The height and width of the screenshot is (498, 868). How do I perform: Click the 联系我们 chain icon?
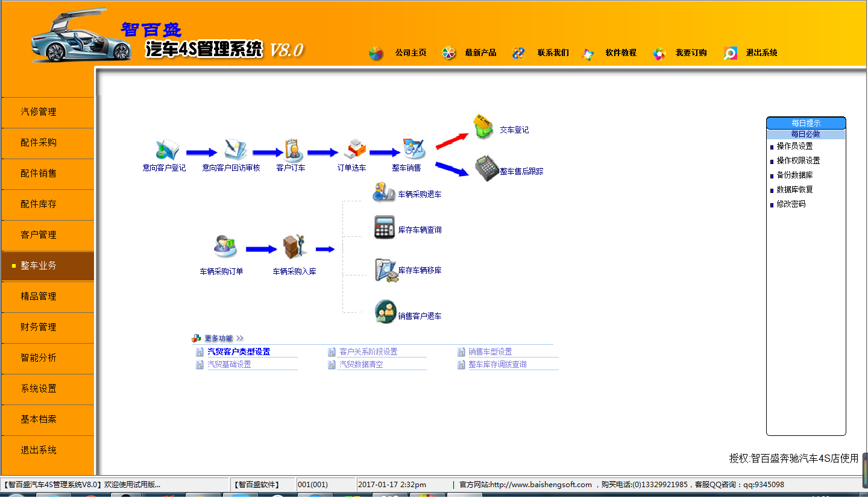[x=518, y=53]
